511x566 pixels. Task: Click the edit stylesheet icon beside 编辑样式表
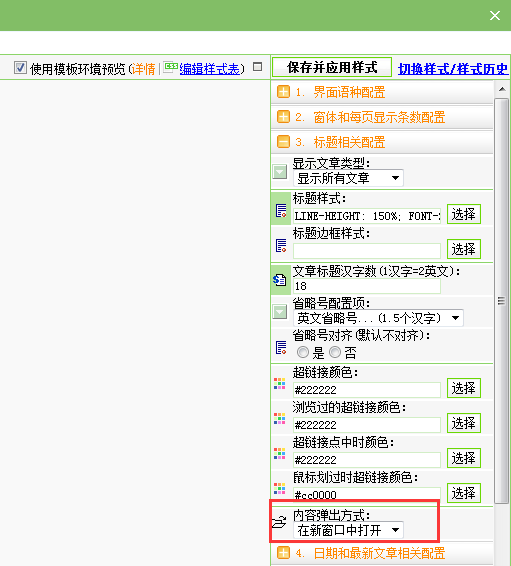click(171, 67)
